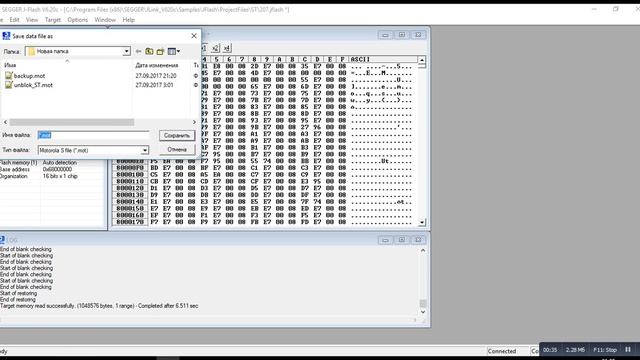Click the Organization value 16 bits x 1 chip
The image size is (640, 360).
[60, 176]
